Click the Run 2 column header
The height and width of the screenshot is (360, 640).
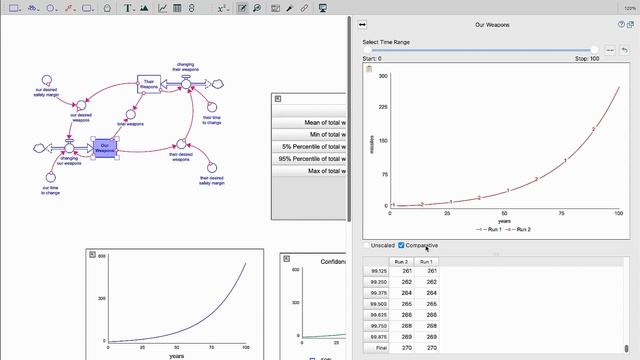(x=401, y=262)
